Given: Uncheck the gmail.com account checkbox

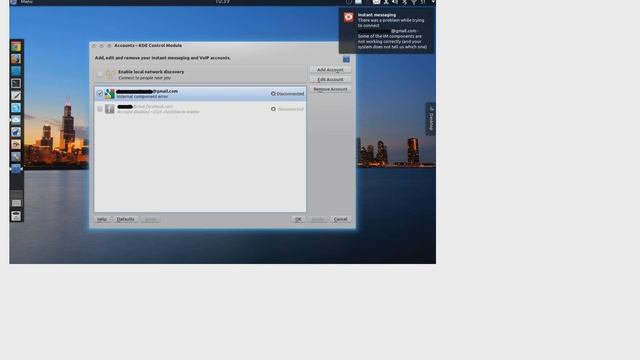Looking at the screenshot, I should point(100,93).
